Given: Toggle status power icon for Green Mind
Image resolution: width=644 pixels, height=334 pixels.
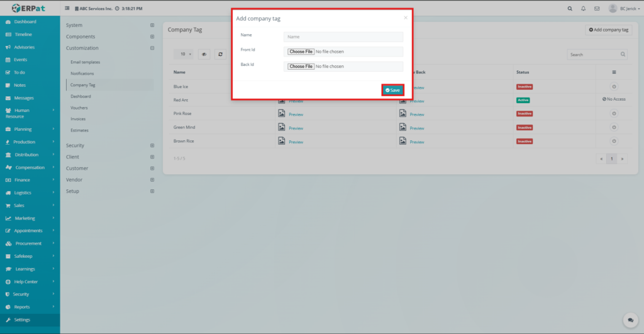Looking at the screenshot, I should pos(614,127).
